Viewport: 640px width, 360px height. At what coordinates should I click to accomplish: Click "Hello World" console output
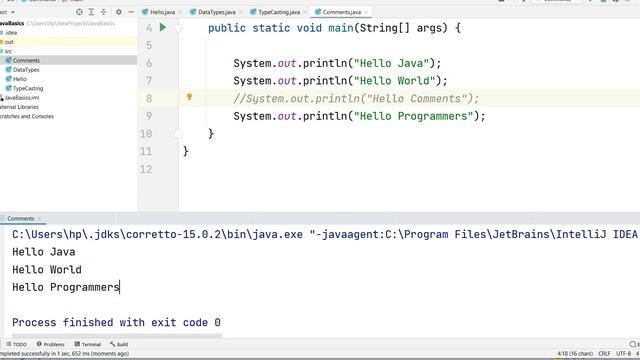coord(47,269)
